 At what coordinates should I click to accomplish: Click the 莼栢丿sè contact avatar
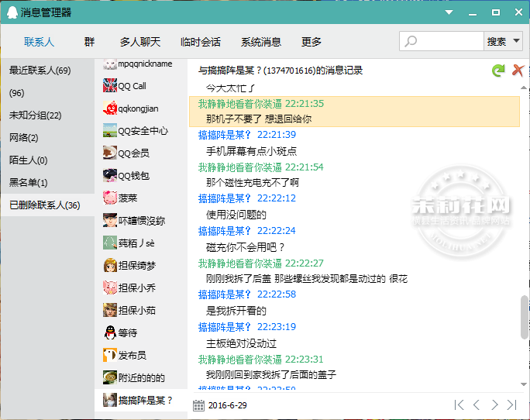(x=110, y=243)
